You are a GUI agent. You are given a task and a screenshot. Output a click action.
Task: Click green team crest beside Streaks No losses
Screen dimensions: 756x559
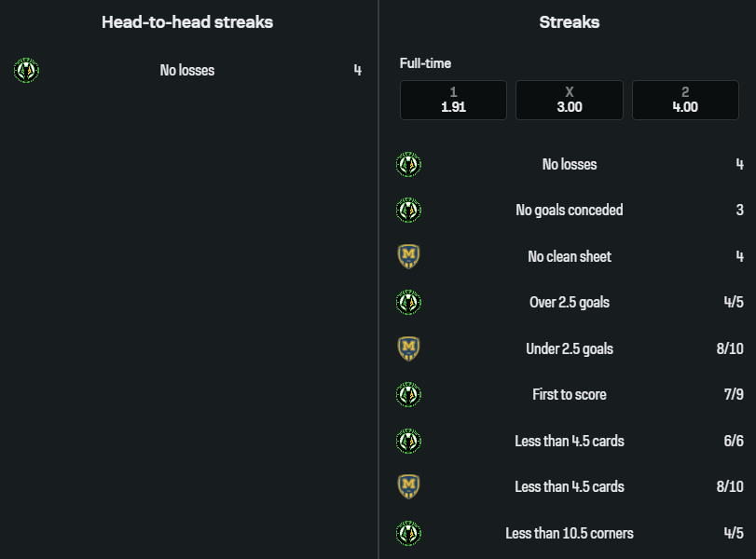point(408,165)
